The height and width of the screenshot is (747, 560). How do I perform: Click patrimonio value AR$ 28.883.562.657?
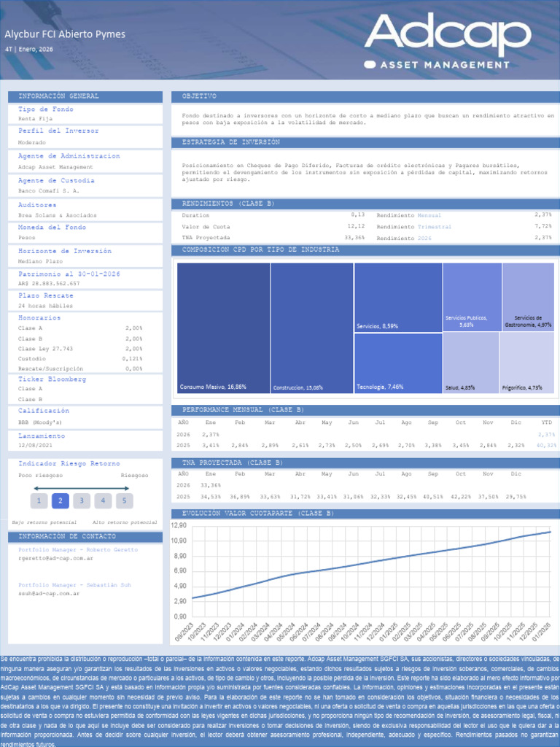tap(49, 284)
